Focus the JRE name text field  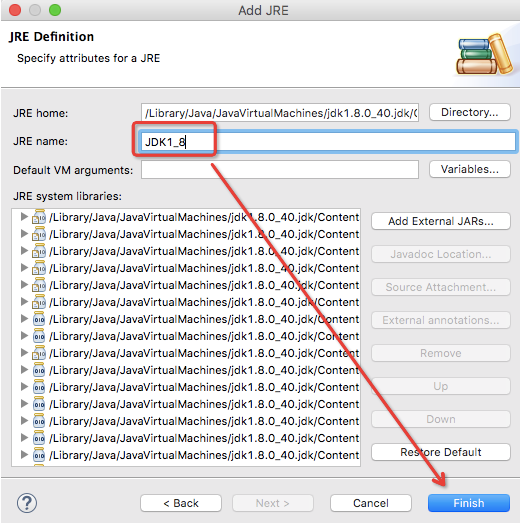328,142
